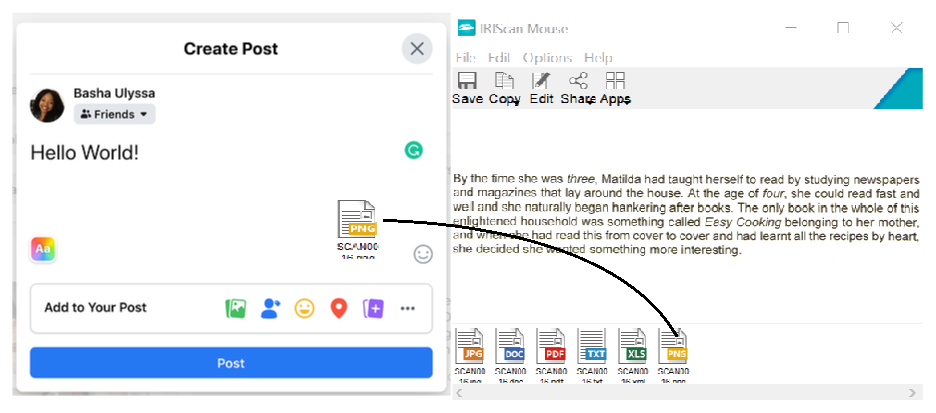The width and height of the screenshot is (936, 413).
Task: Select the PNG file icon in IRIScan bottom row
Action: pos(673,346)
